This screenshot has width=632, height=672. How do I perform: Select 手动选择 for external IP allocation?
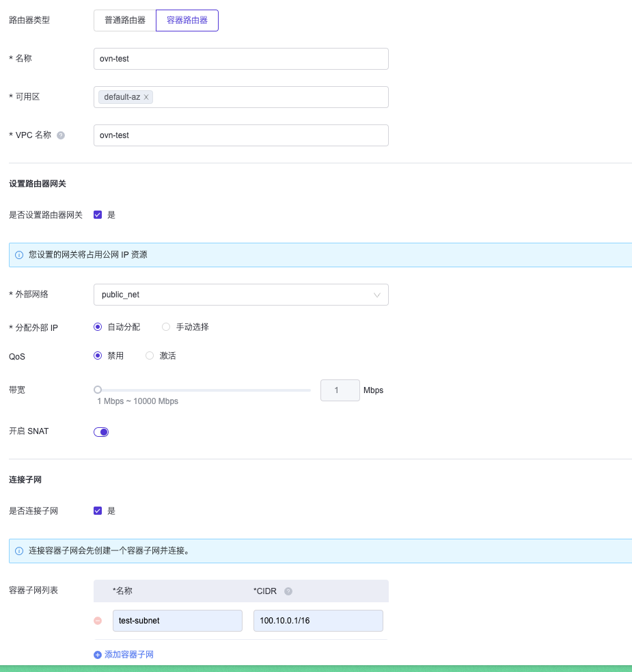[x=166, y=327]
